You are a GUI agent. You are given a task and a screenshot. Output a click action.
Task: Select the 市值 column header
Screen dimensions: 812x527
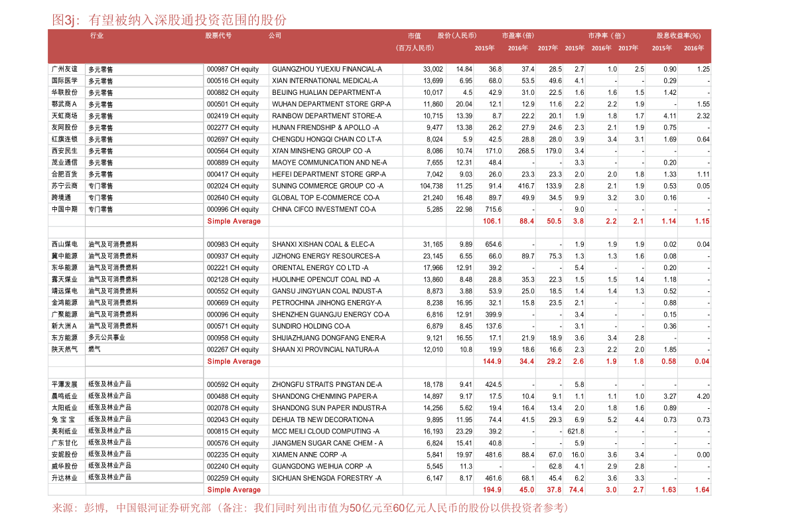tap(415, 36)
